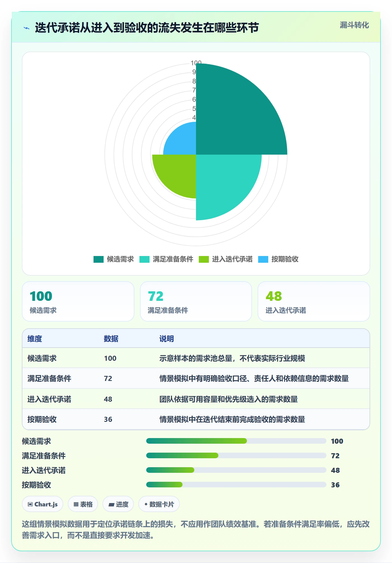Click the diamond icon in 数据卡片 chip
Image resolution: width=392 pixels, height=563 pixels.
146,504
